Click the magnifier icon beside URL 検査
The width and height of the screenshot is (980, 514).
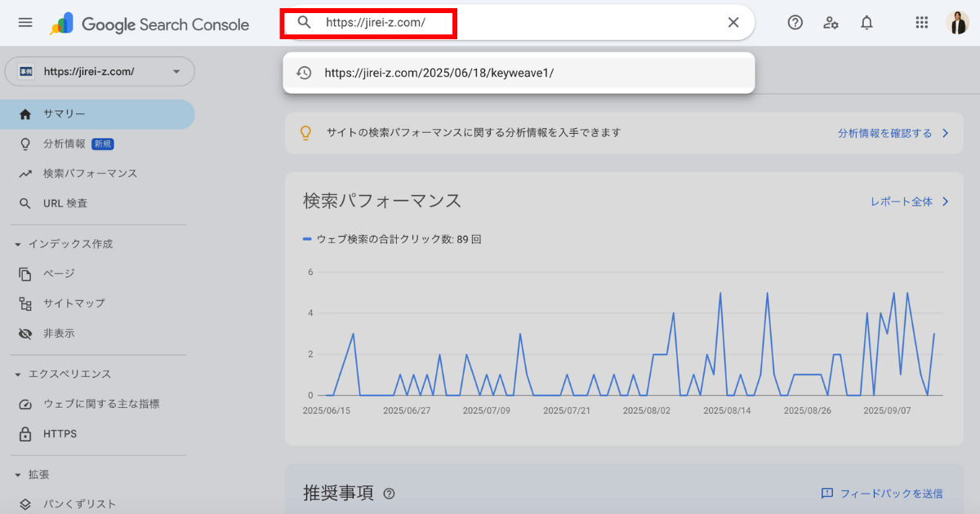click(25, 203)
